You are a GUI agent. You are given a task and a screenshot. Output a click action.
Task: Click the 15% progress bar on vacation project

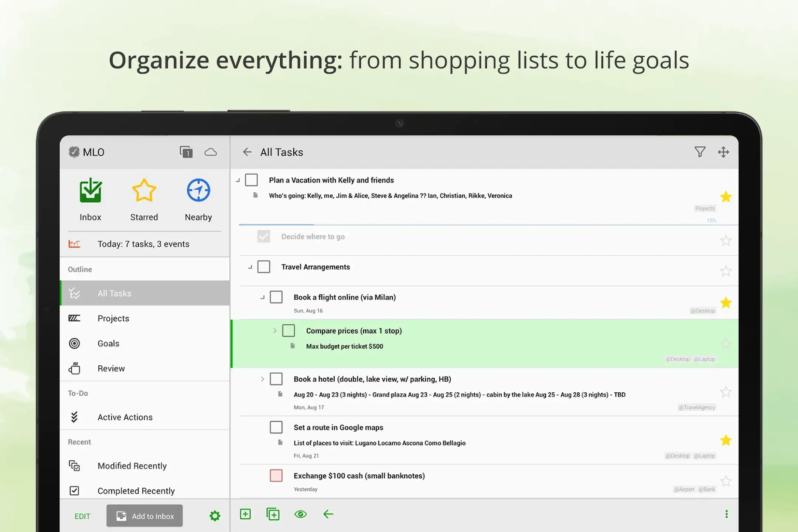[x=488, y=224]
